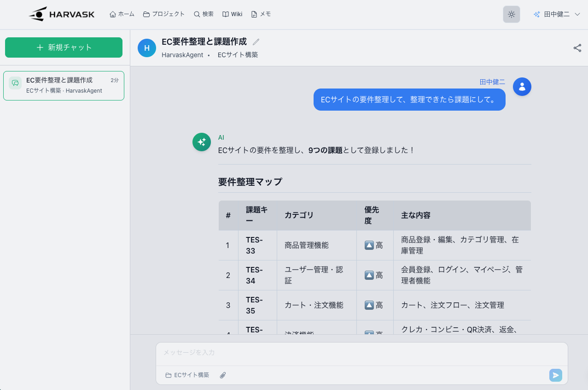Open the 検索 search page
The image size is (588, 390).
(204, 14)
